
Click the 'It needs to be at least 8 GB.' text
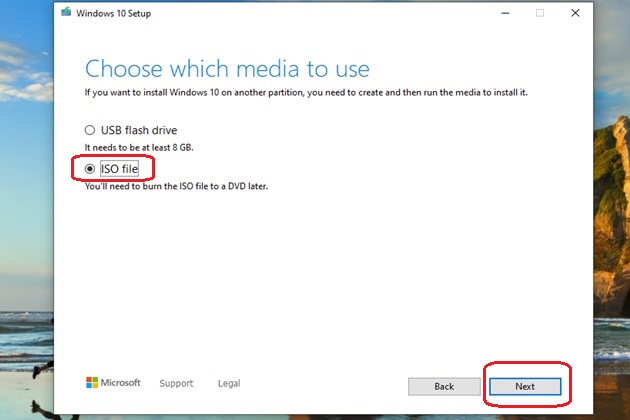click(x=139, y=148)
